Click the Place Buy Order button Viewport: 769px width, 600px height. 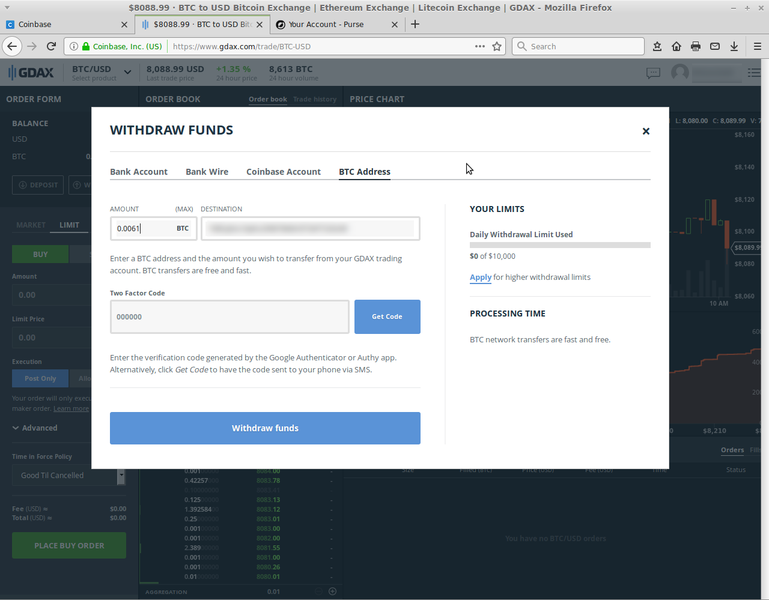coord(69,546)
